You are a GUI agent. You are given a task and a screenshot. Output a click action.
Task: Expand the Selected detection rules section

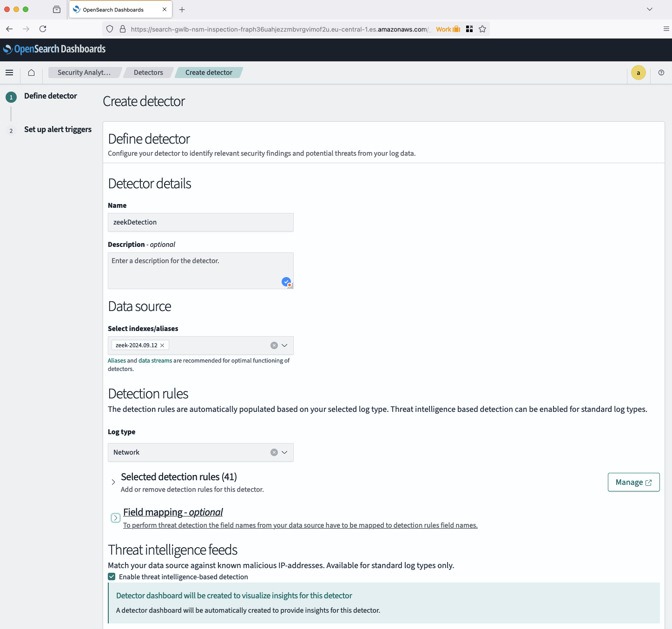click(112, 482)
